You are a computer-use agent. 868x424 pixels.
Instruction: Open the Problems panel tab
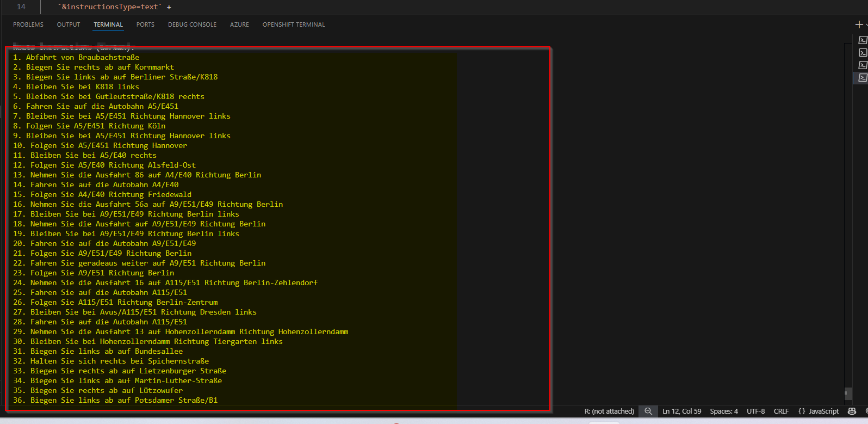pyautogui.click(x=28, y=24)
